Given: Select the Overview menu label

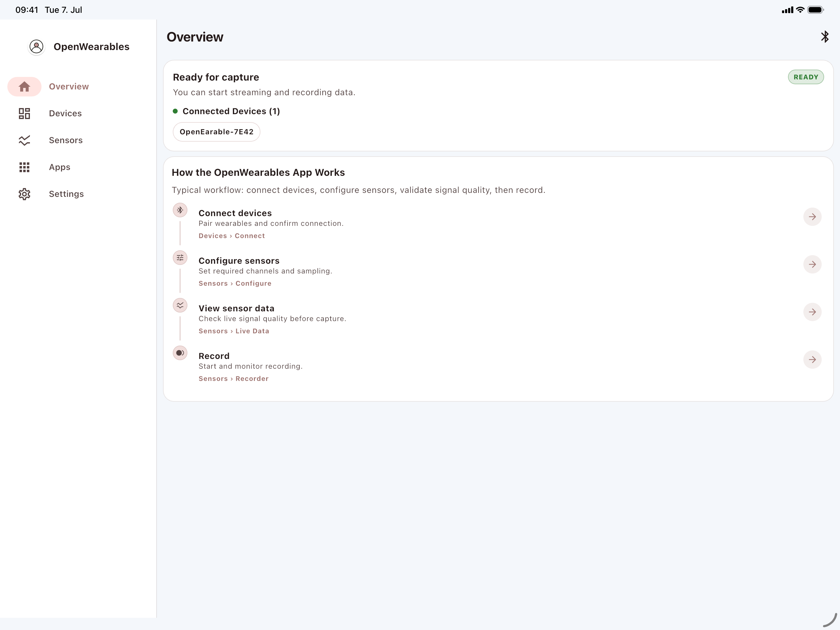Looking at the screenshot, I should 69,87.
